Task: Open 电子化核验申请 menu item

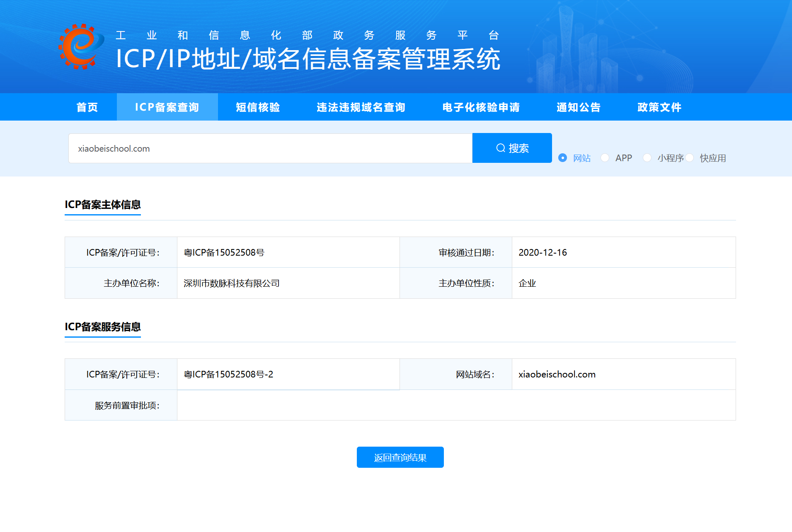Action: pyautogui.click(x=481, y=107)
